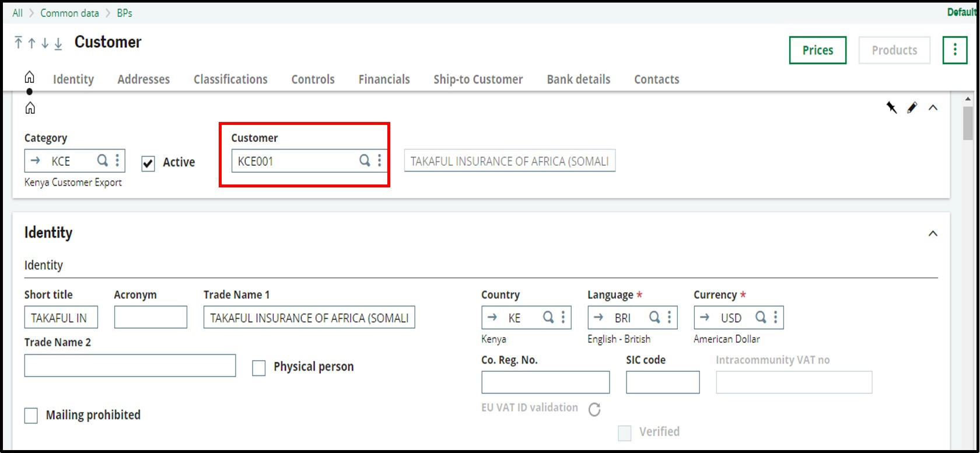Click the pencil edit icon

[912, 107]
